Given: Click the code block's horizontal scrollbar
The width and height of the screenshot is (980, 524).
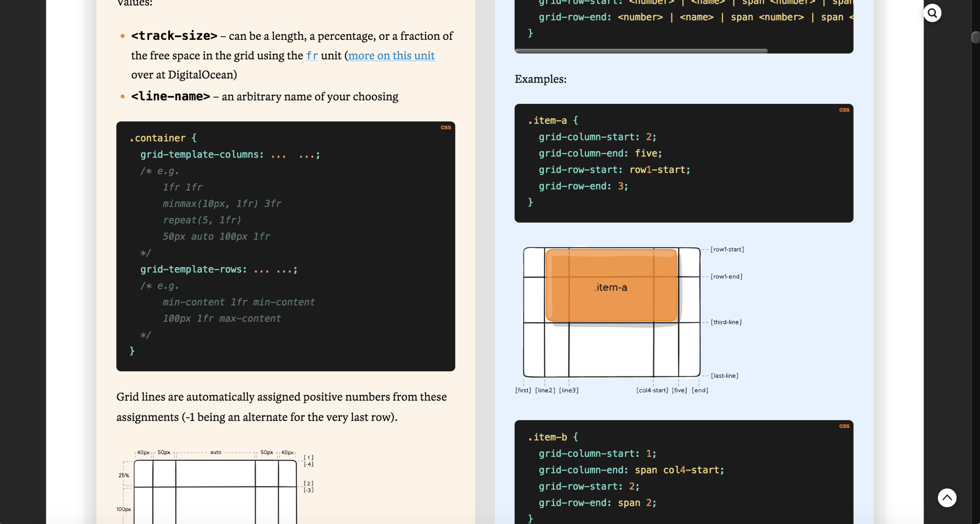Looking at the screenshot, I should (x=641, y=51).
